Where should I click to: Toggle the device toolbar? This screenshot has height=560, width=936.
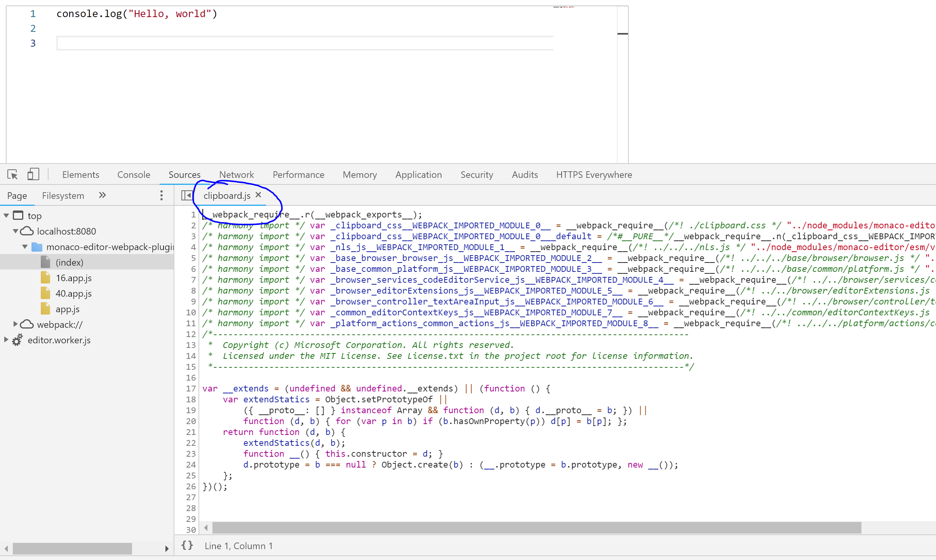click(x=33, y=174)
